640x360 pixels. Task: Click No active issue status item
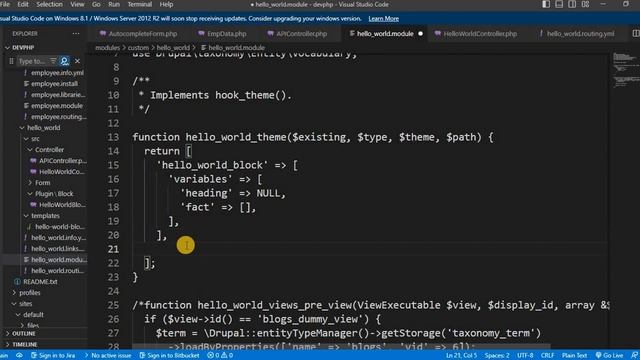pyautogui.click(x=108, y=356)
